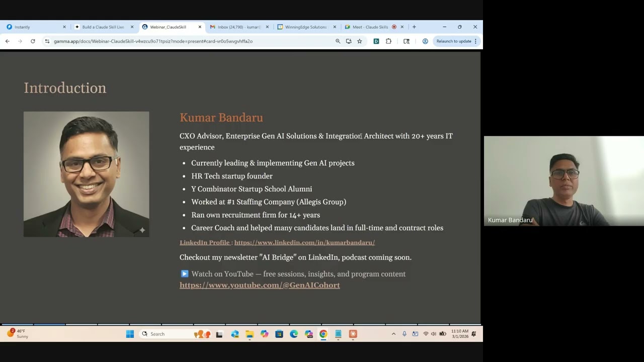This screenshot has height=362, width=644.
Task: Switch to WinningEdge Solutions tab
Action: tap(306, 27)
